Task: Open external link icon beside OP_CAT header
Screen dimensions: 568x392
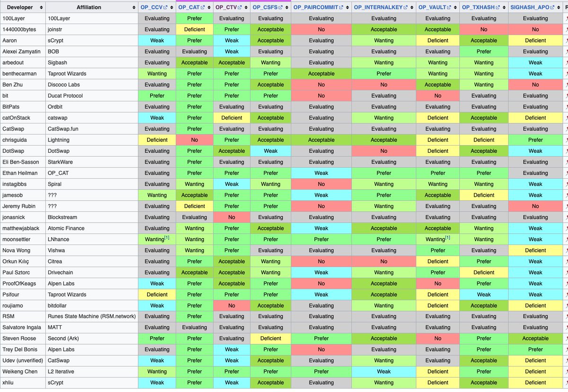Action: point(204,8)
